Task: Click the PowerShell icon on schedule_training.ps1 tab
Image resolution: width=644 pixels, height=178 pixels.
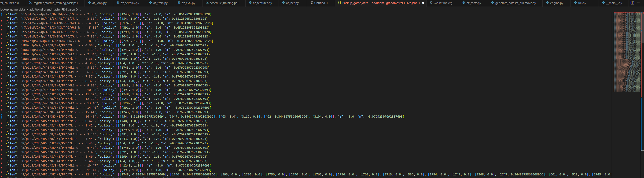Action: [x=207, y=3]
